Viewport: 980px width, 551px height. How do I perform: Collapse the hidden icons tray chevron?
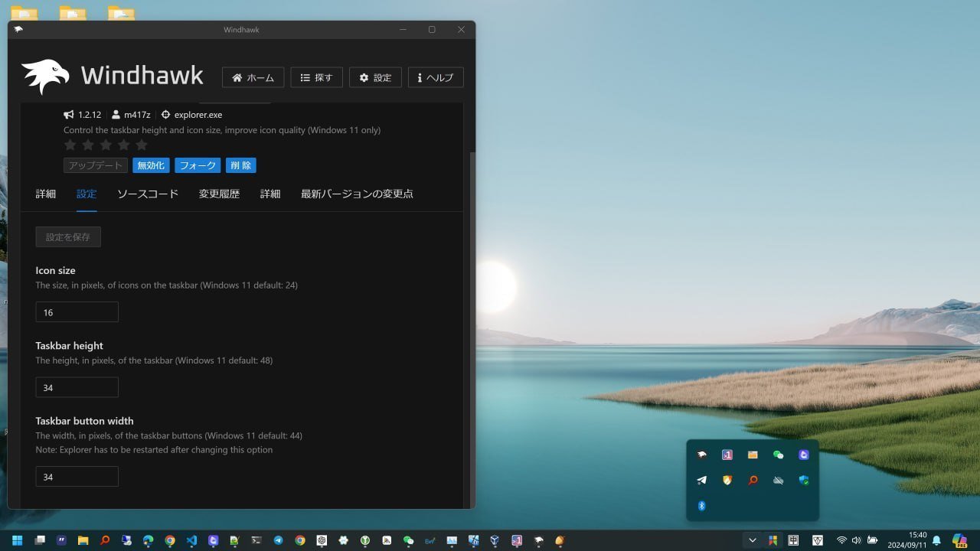pyautogui.click(x=753, y=540)
